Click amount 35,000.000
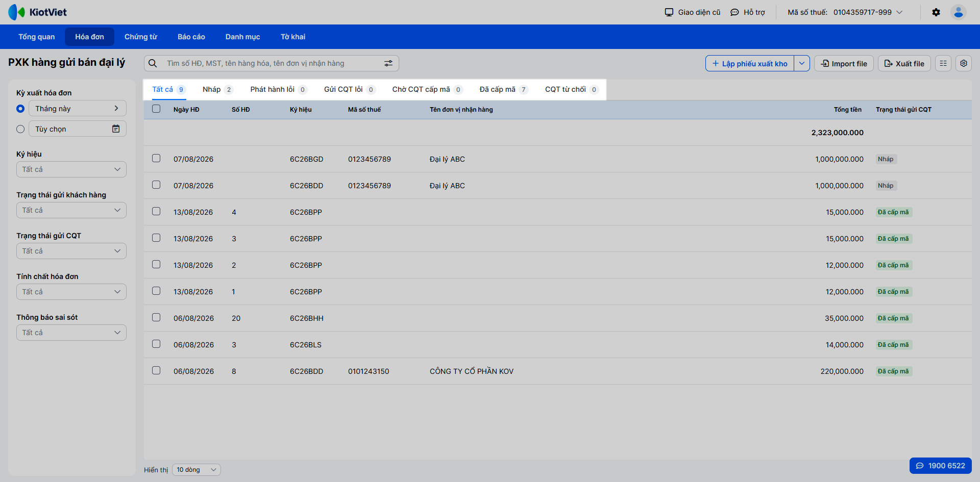Image resolution: width=980 pixels, height=482 pixels. [844, 318]
